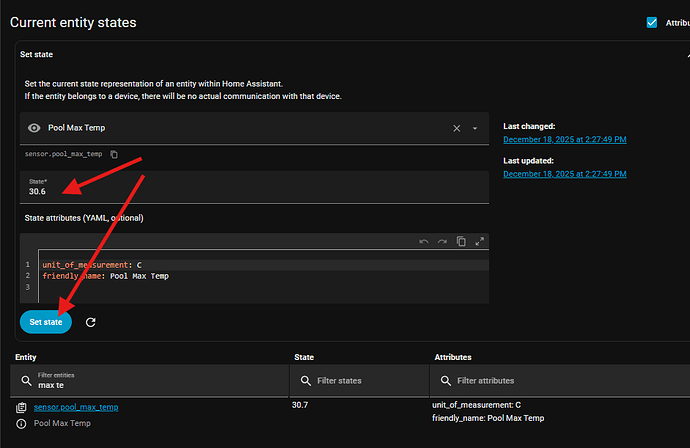The width and height of the screenshot is (690, 448).
Task: Show more info icon for Pool Max Temp
Action: click(x=21, y=424)
